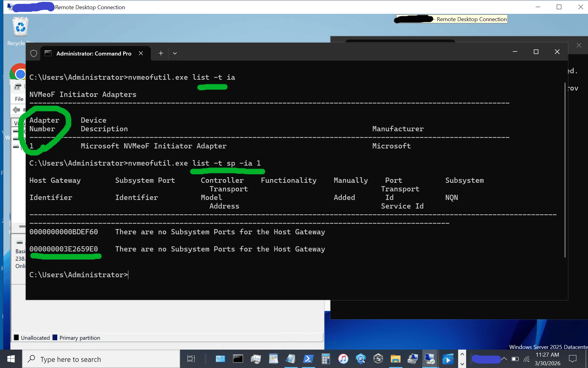The image size is (588, 368).
Task: Open toolbox computer icon on taskbar
Action: (x=413, y=359)
